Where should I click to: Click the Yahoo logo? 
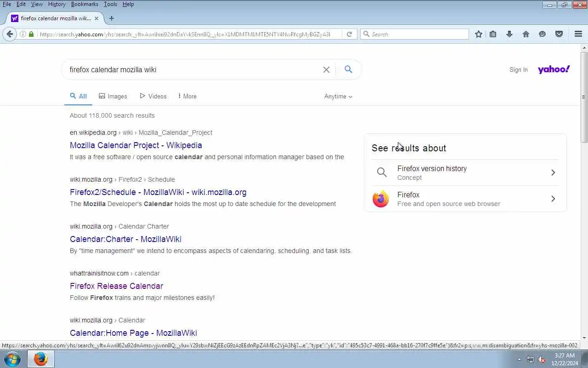pos(554,69)
